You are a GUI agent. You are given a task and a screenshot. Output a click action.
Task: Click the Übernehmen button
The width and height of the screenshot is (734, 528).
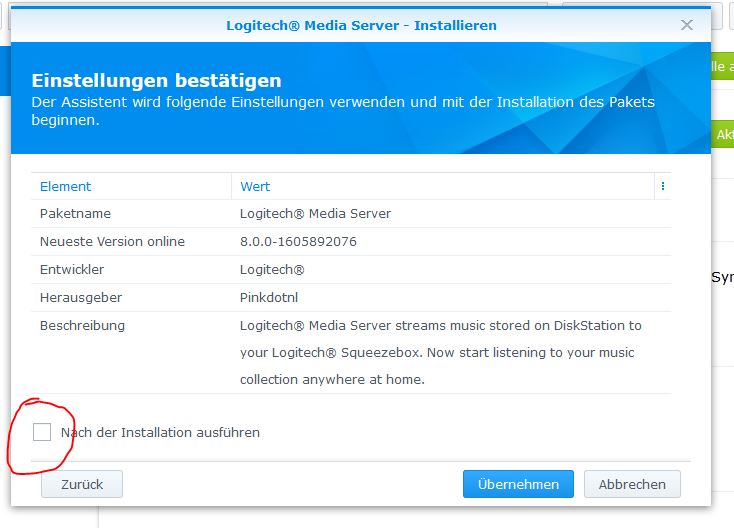(518, 484)
